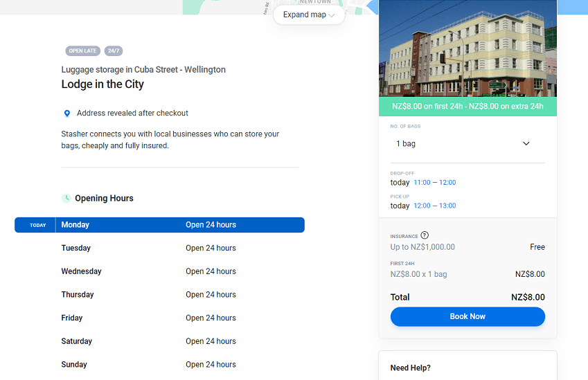This screenshot has width=588, height=380.
Task: Click the chevron on the bag selector
Action: click(526, 144)
